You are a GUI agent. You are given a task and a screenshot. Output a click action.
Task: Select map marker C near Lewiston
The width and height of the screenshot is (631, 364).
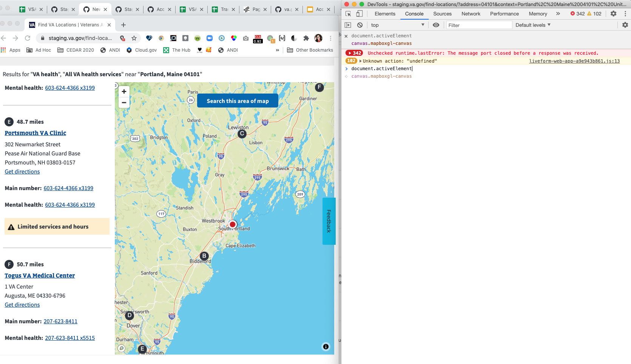(x=242, y=134)
